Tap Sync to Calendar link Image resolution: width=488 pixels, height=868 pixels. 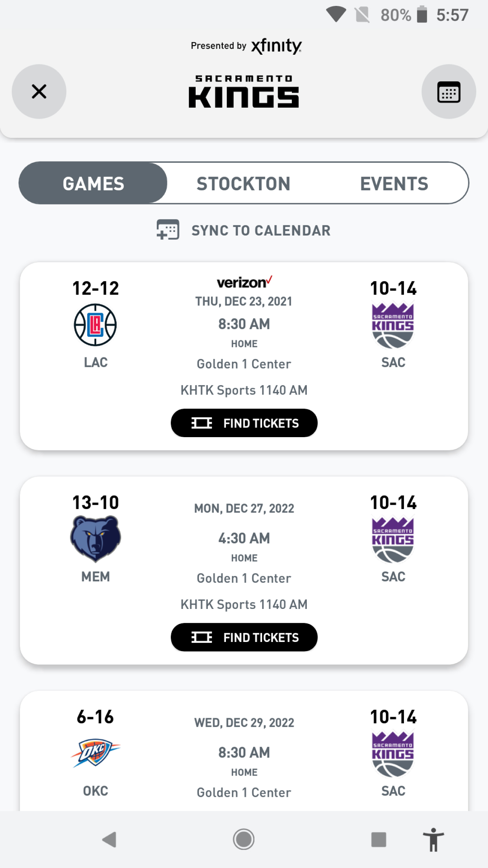(261, 231)
